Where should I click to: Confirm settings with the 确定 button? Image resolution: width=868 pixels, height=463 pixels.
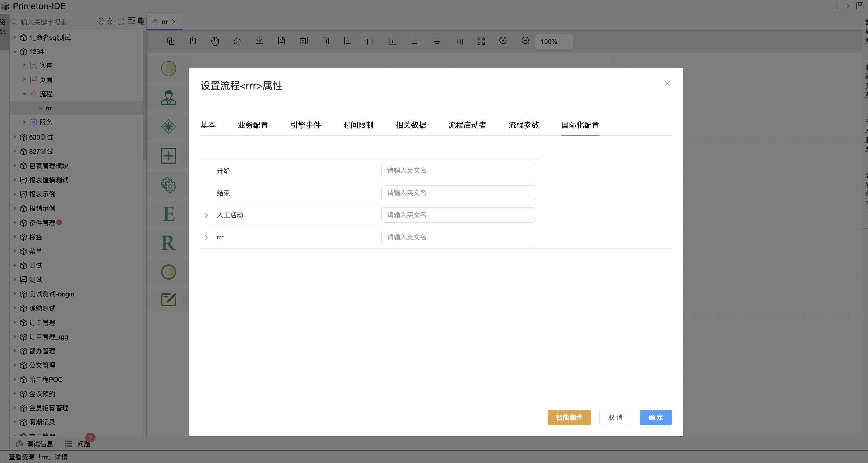pos(655,418)
